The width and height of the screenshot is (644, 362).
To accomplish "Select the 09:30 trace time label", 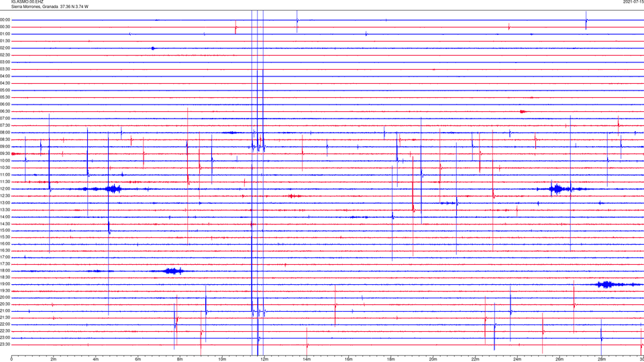I will coord(5,154).
